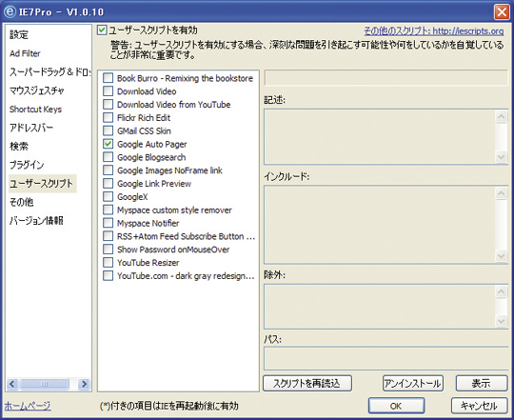This screenshot has height=420, width=514.
Task: Go to Shortcut Keys section
Action: pos(35,110)
